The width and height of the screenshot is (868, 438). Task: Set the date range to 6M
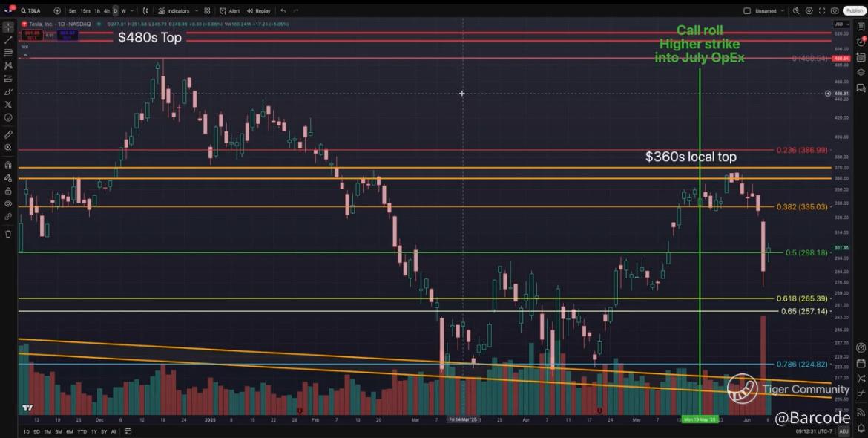point(70,431)
